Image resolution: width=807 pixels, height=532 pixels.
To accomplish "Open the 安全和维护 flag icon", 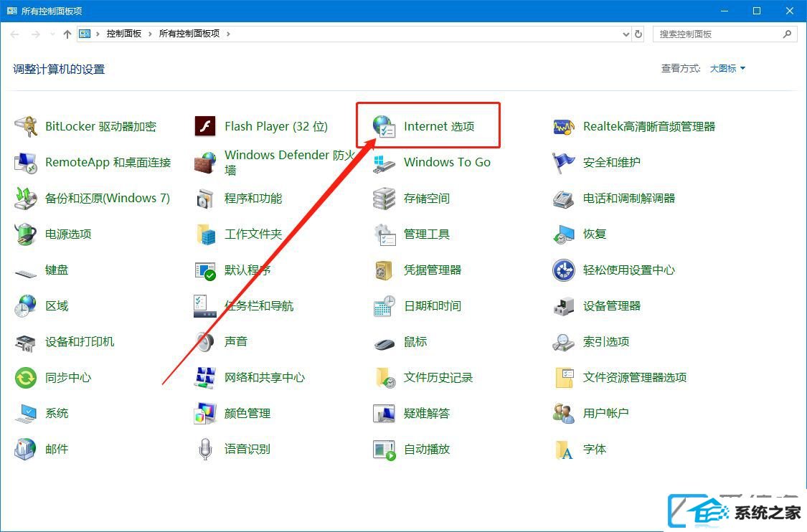I will point(564,163).
